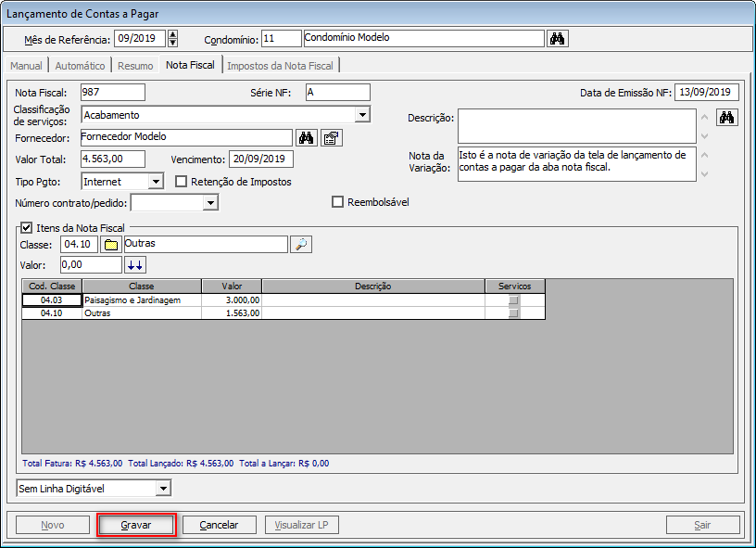Image resolution: width=756 pixels, height=548 pixels.
Task: Click the Classe code field 04.10
Action: [x=79, y=244]
